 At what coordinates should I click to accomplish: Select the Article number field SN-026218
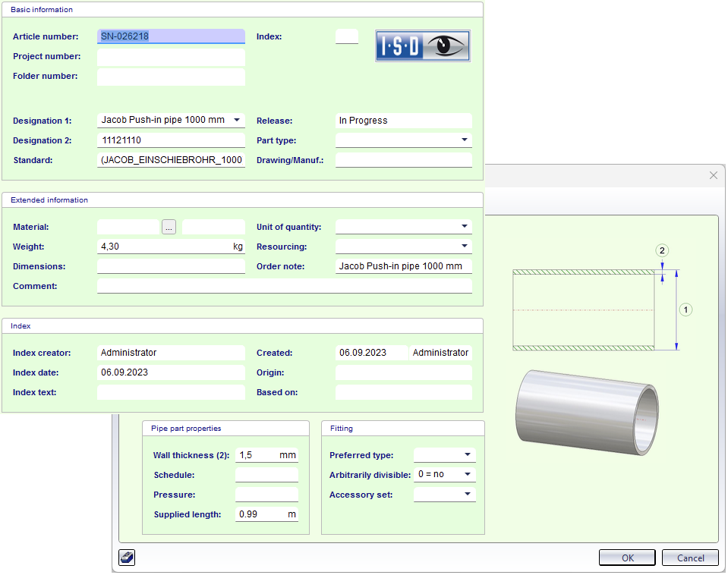[x=171, y=36]
